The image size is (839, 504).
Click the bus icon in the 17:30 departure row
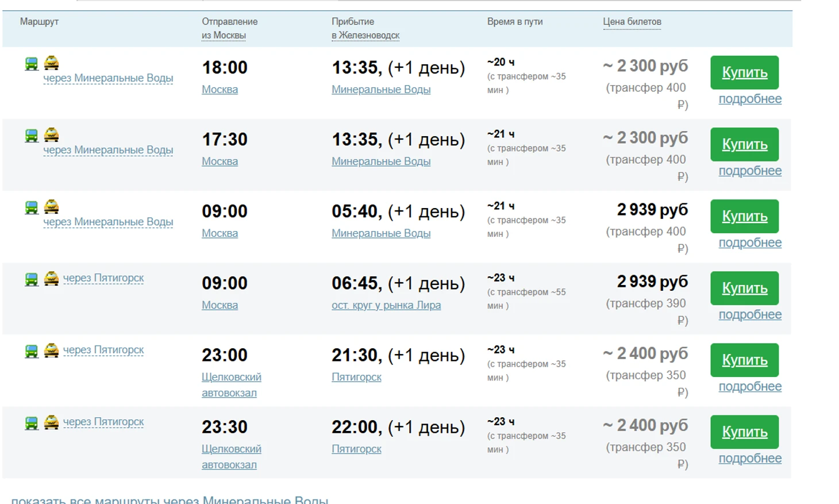coord(32,136)
